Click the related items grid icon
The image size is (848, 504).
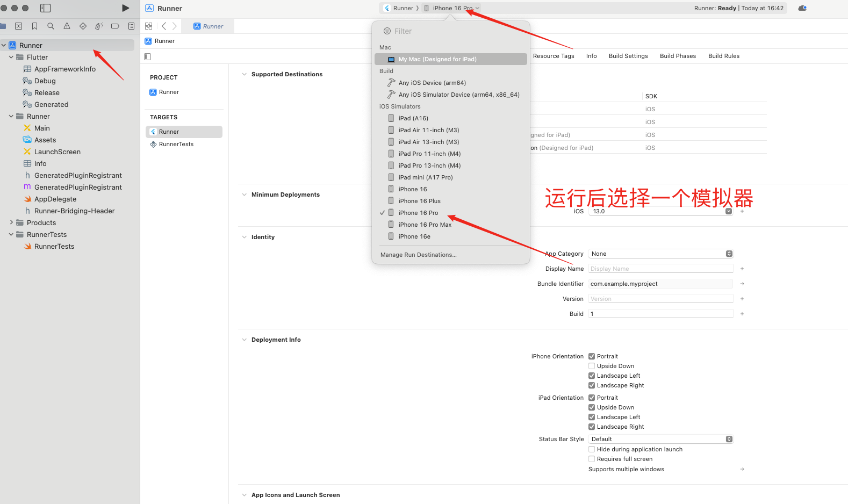tap(149, 26)
